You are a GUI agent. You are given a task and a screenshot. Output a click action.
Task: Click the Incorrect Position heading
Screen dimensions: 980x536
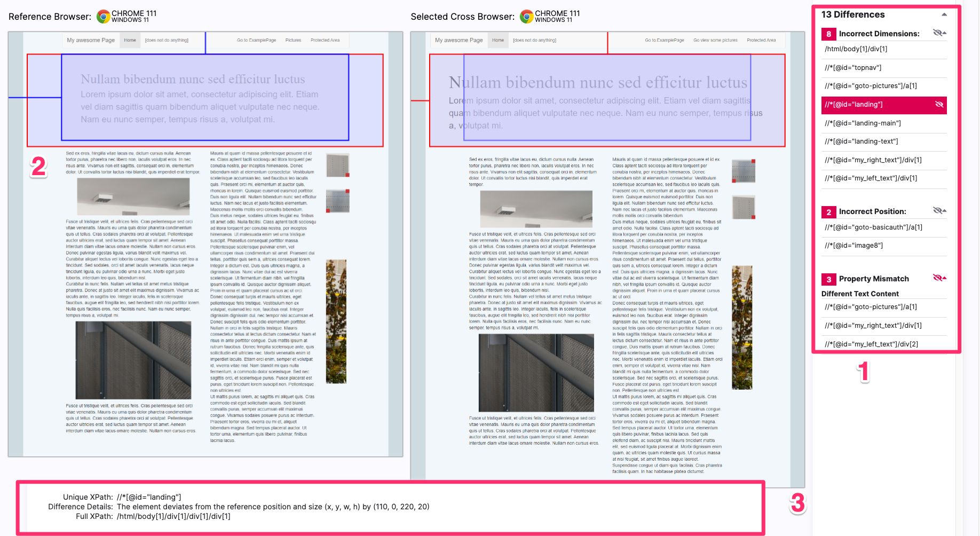tap(873, 211)
